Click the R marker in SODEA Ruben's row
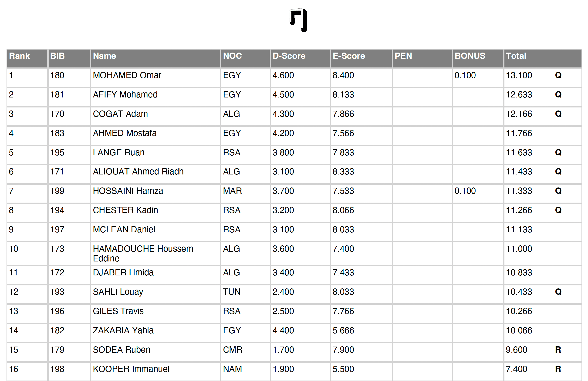588x381 pixels. pos(558,350)
